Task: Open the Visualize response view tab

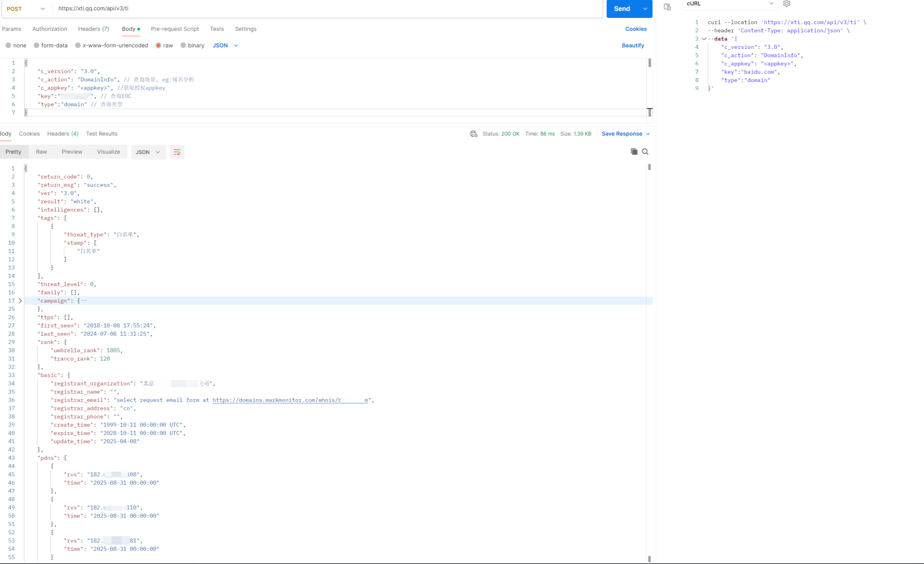Action: coord(109,152)
